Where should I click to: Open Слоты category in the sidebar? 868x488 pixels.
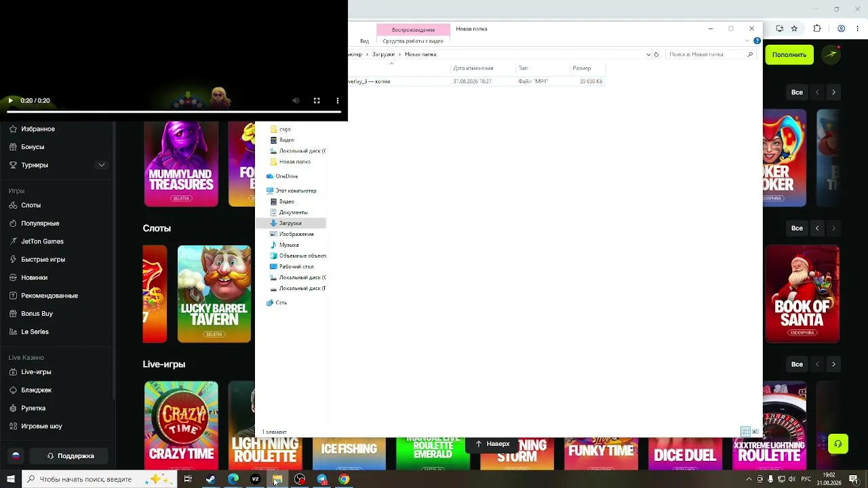point(31,205)
